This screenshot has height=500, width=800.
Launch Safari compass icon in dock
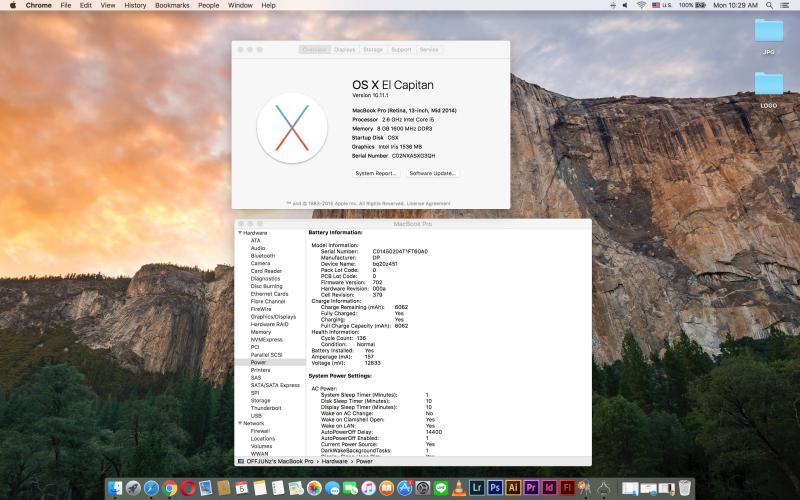coord(152,488)
